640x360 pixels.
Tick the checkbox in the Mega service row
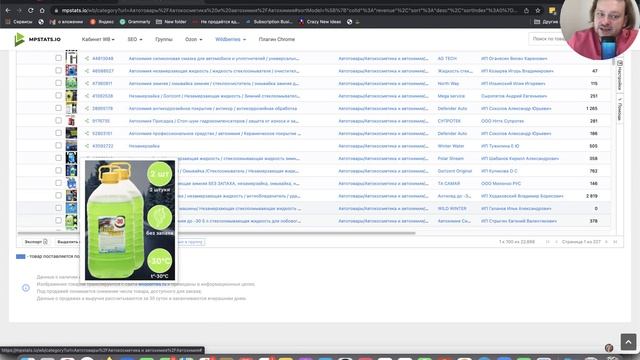[x=58, y=96]
